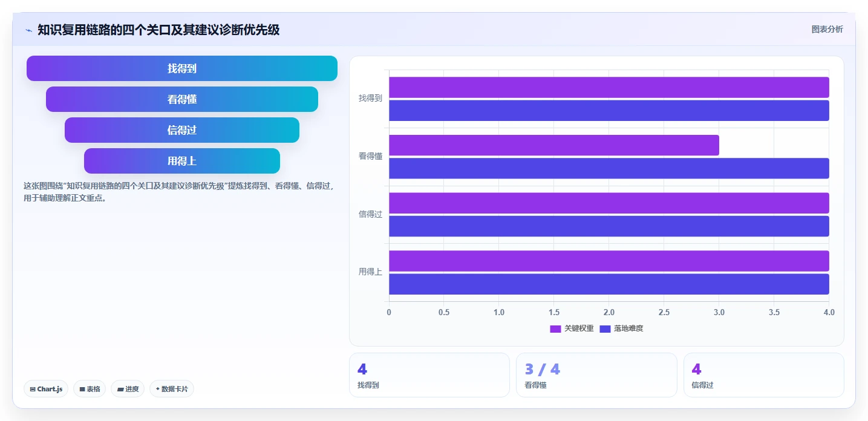The height and width of the screenshot is (421, 868).
Task: Open the 信得过 data card showing 4
Action: click(x=763, y=375)
